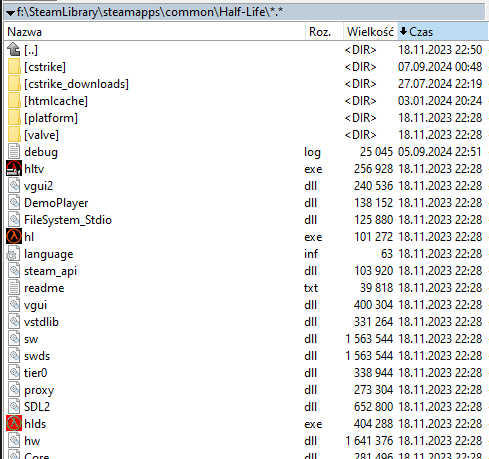Select the [cstrike_downloads] folder entry
Image resolution: width=489 pixels, height=459 pixels.
tap(246, 84)
